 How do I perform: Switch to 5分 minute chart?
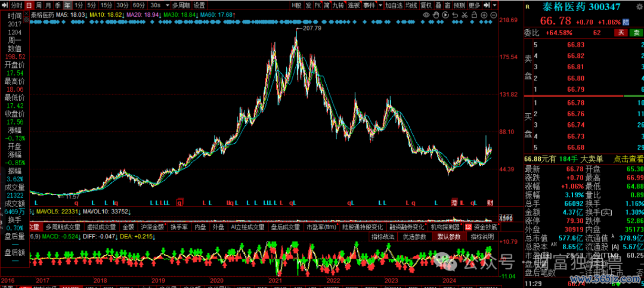(92, 5)
